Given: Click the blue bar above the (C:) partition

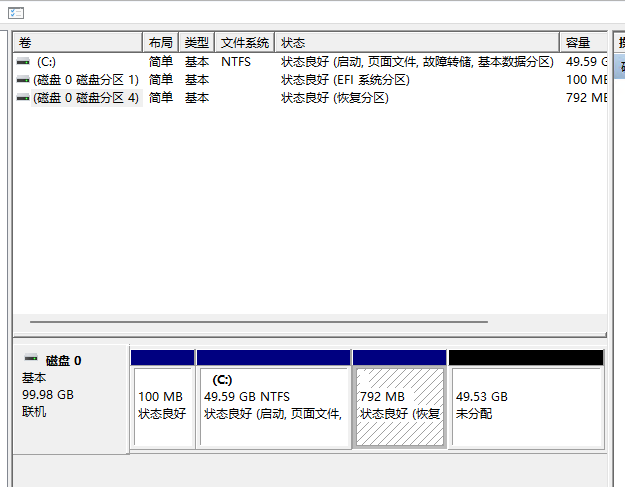Looking at the screenshot, I should [x=273, y=357].
